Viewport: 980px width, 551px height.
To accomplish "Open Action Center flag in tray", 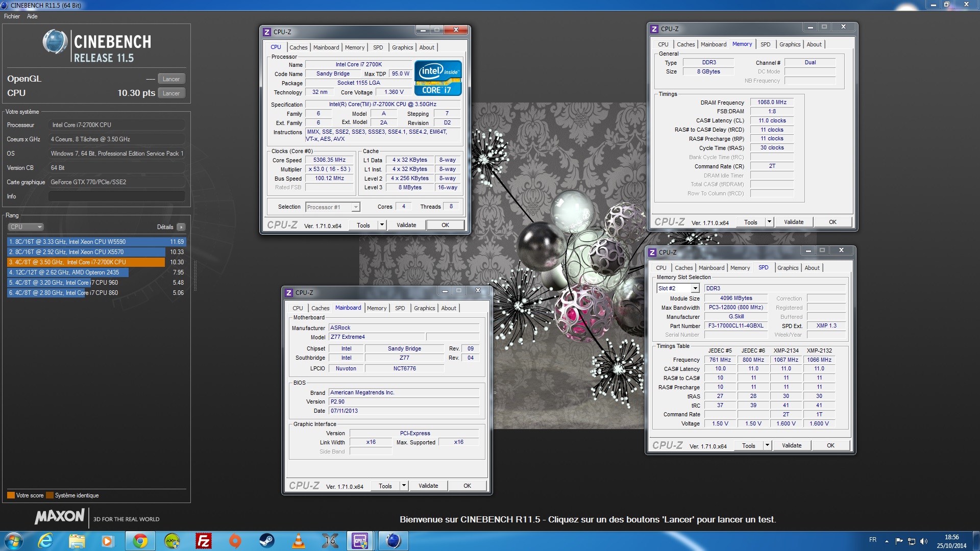I will coord(899,541).
